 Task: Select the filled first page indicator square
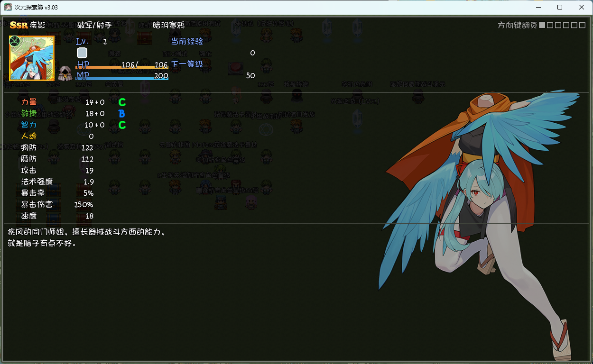tap(542, 25)
